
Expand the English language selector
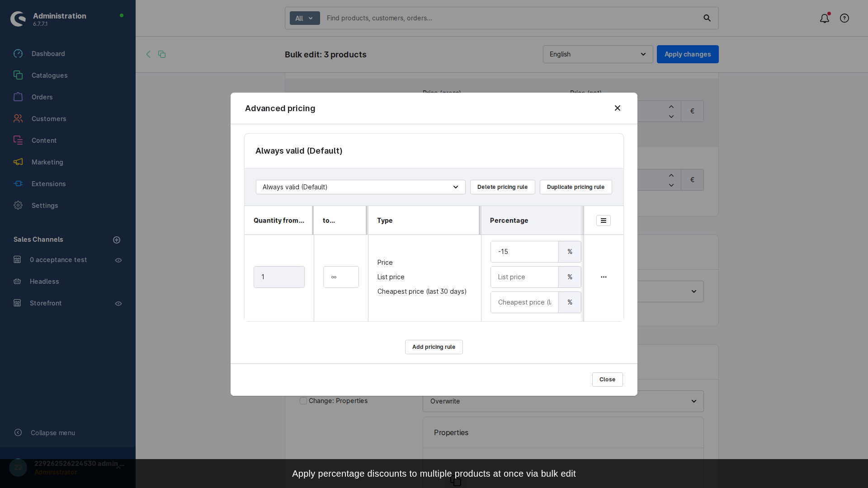[597, 54]
